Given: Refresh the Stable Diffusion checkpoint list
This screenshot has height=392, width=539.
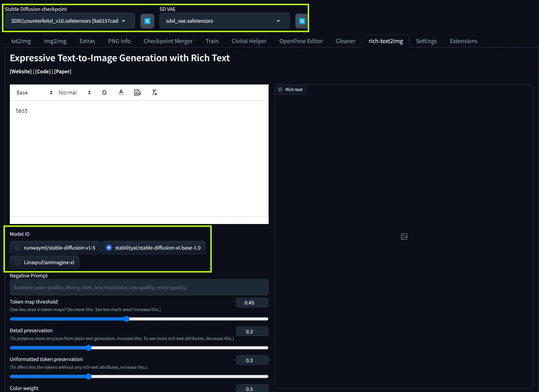Looking at the screenshot, I should point(147,21).
